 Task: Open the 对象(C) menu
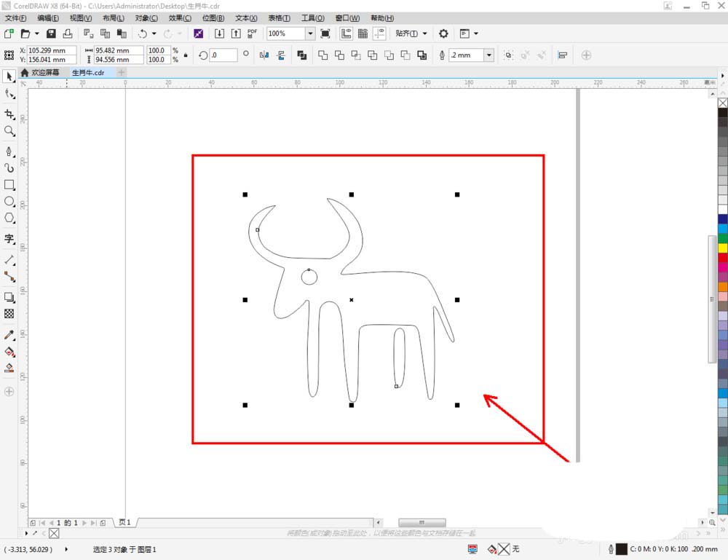tap(146, 18)
